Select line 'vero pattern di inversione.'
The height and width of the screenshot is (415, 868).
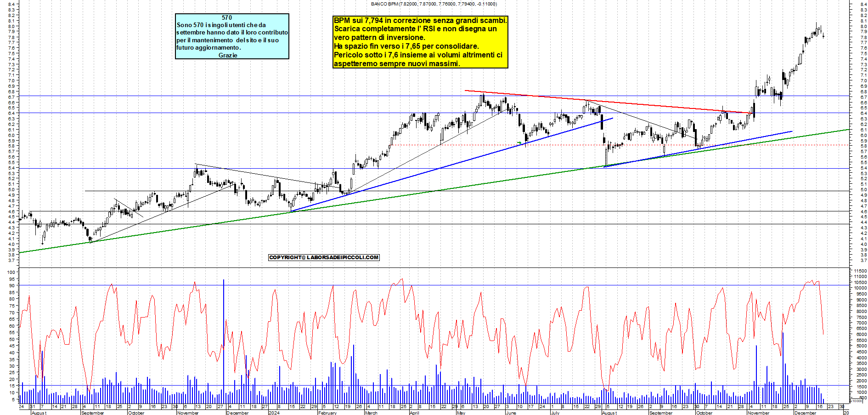coord(379,37)
